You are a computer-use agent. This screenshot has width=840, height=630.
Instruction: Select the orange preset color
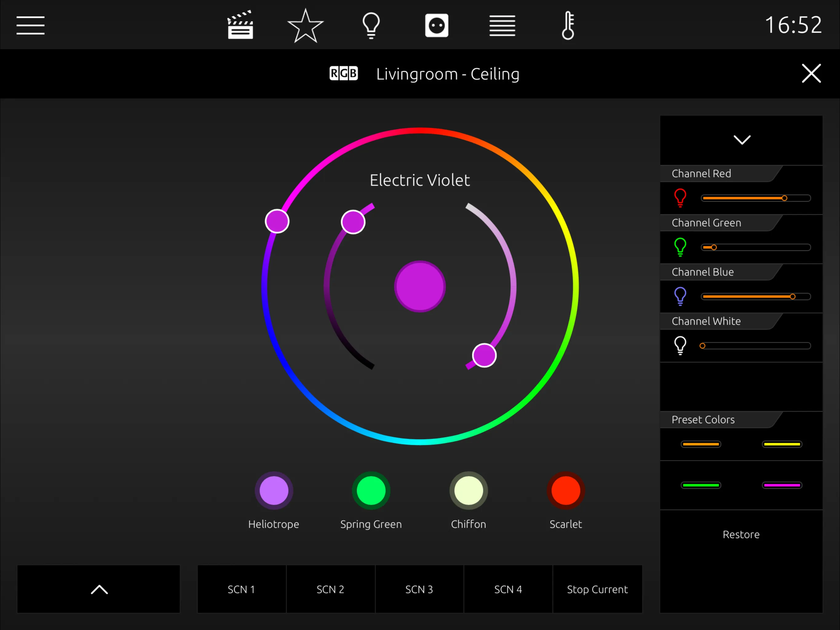pyautogui.click(x=701, y=444)
